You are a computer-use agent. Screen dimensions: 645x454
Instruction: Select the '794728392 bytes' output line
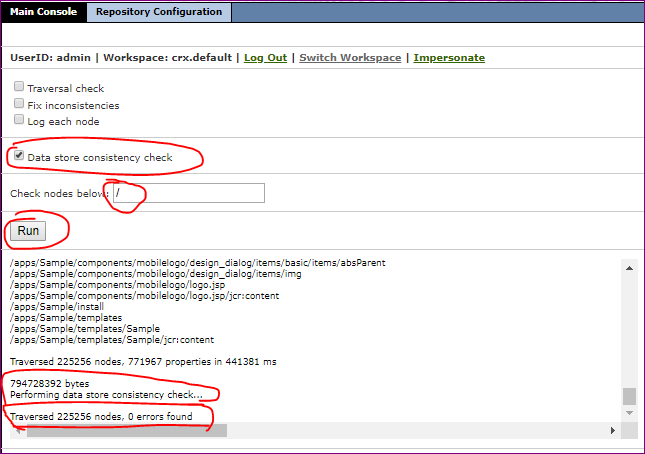[49, 384]
